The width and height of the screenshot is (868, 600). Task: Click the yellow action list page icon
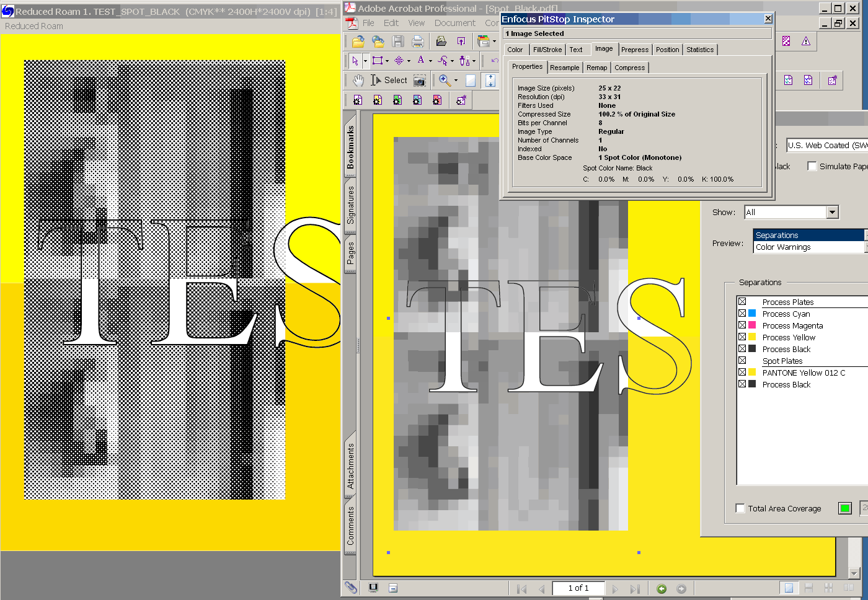pos(378,100)
